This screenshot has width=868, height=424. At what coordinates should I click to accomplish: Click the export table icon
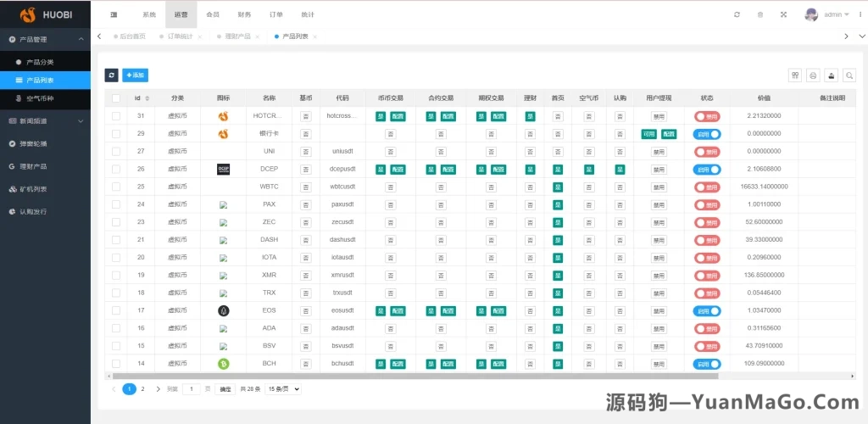coord(831,75)
